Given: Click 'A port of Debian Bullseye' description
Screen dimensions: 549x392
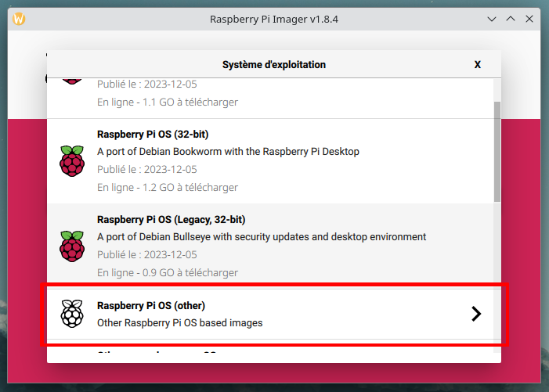Looking at the screenshot, I should click(262, 237).
